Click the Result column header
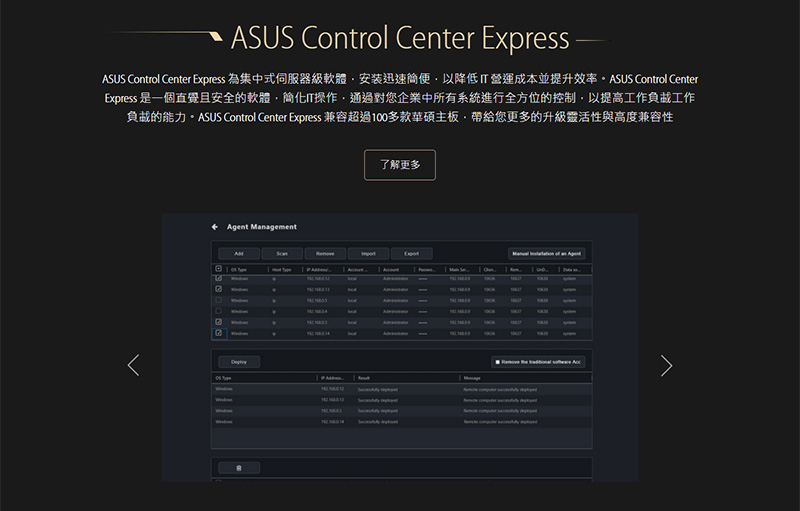 pyautogui.click(x=364, y=378)
